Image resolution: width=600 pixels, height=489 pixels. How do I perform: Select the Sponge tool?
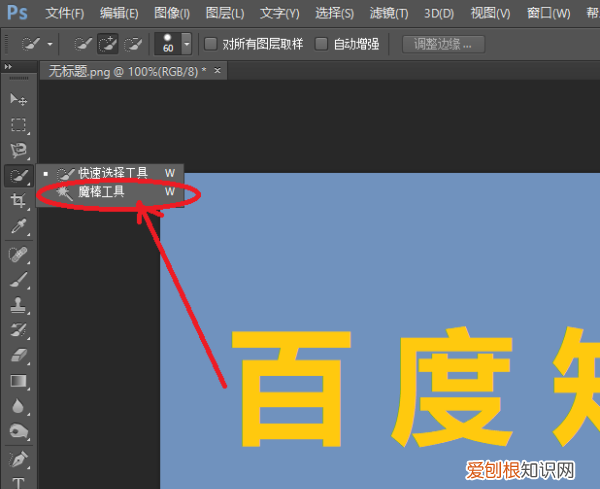tap(18, 432)
